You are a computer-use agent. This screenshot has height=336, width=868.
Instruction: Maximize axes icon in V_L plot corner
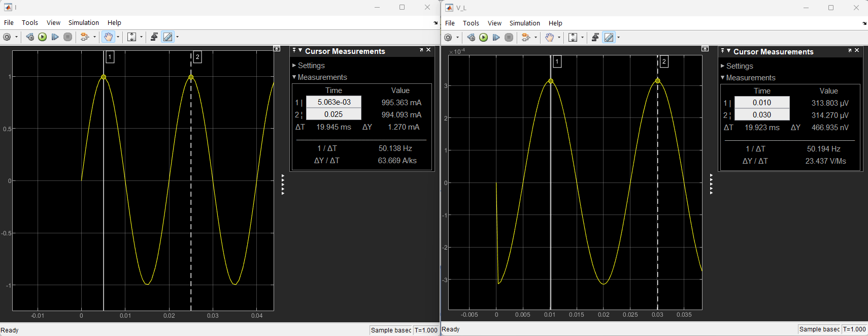705,48
